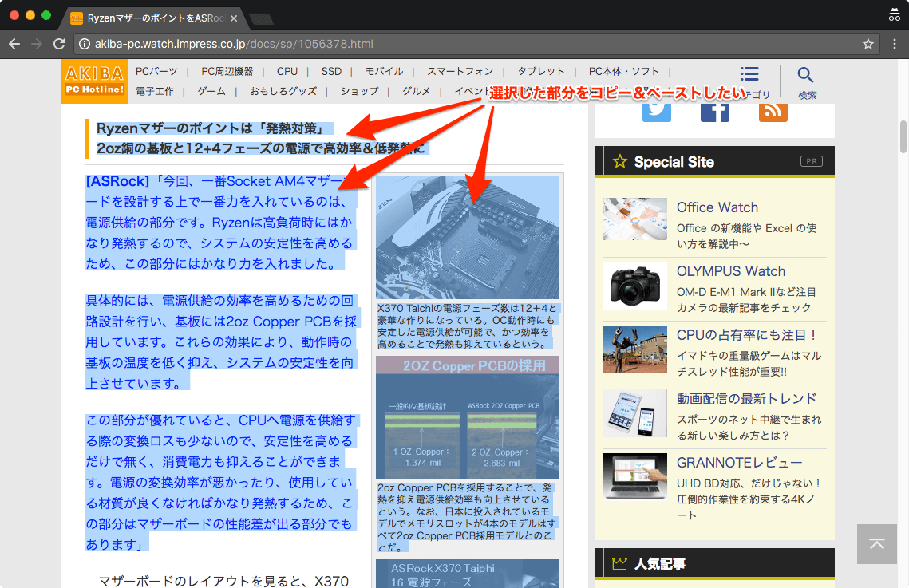Open the tablet and phone streaming thumbnail
This screenshot has width=909, height=588.
click(634, 413)
